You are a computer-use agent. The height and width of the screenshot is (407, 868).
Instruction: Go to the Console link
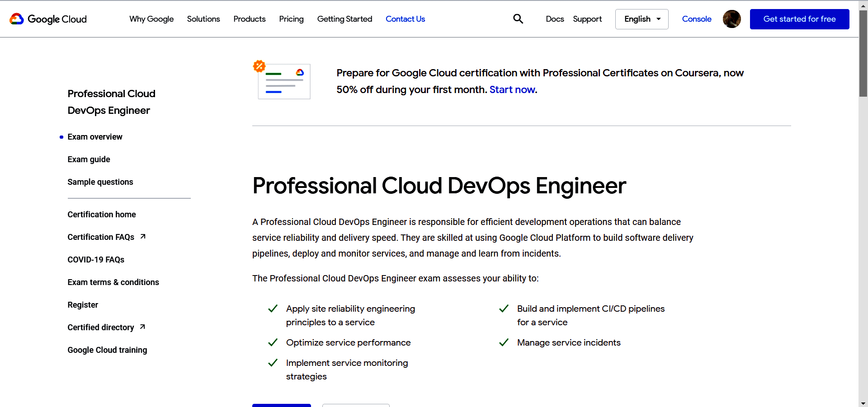coord(696,19)
